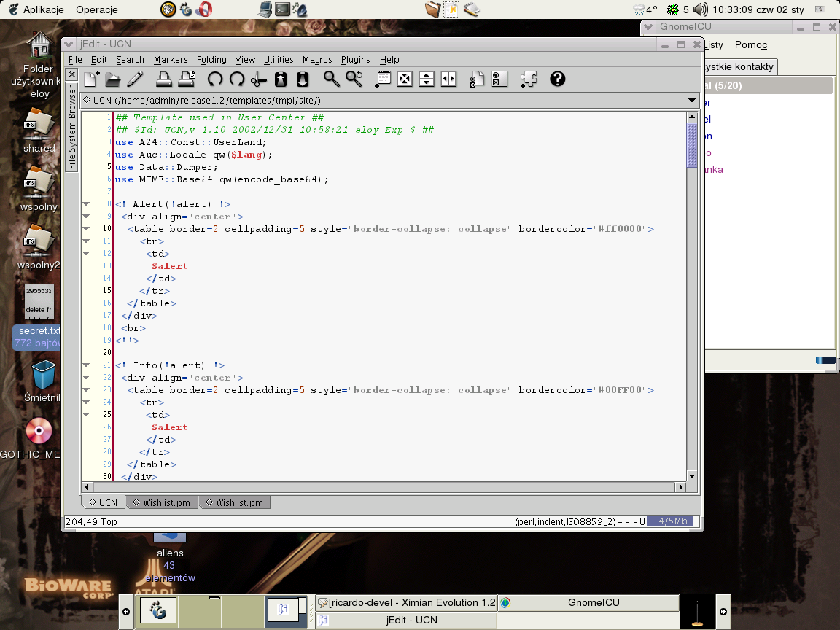Open the Plugin Manager puzzle-piece icon
The width and height of the screenshot is (840, 630).
point(529,79)
